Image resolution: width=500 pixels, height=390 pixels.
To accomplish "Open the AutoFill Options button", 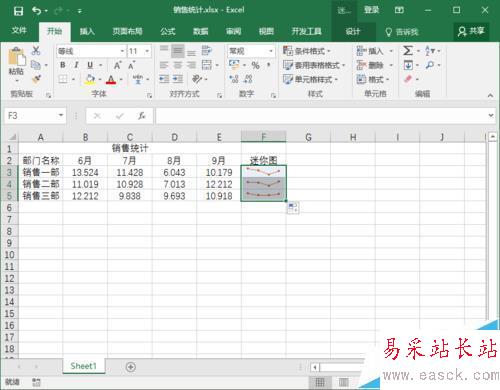I will (x=293, y=208).
